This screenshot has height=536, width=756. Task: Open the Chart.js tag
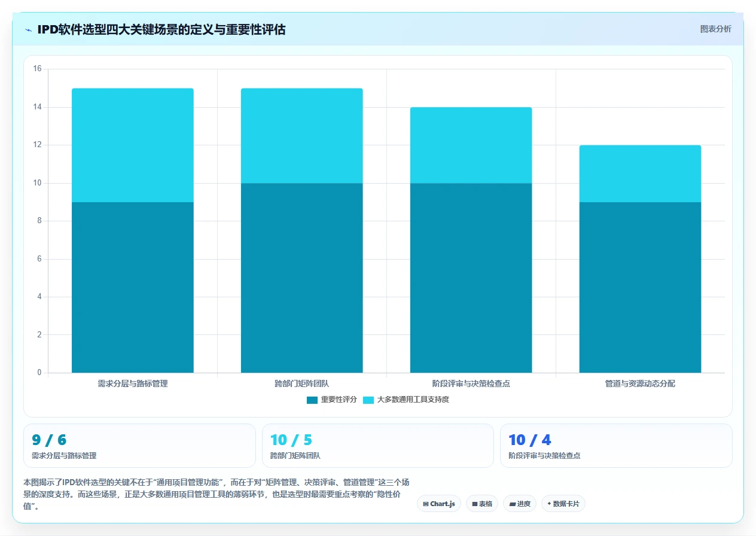(439, 504)
